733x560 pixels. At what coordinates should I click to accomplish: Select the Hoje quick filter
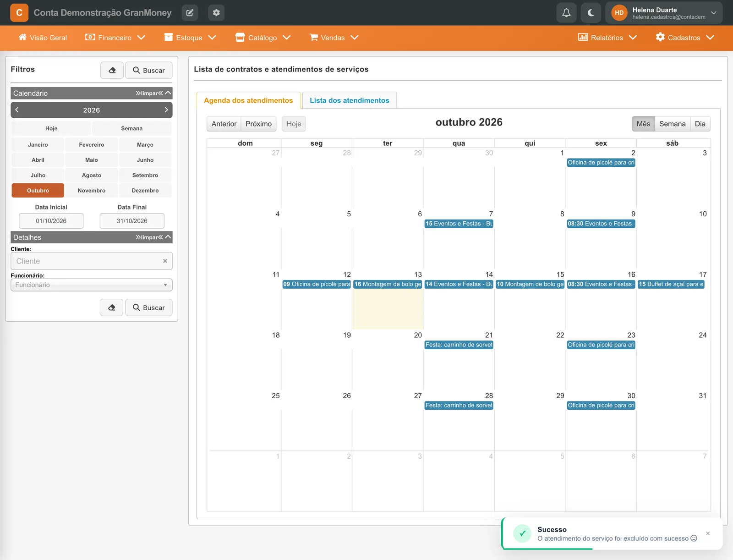(x=51, y=128)
